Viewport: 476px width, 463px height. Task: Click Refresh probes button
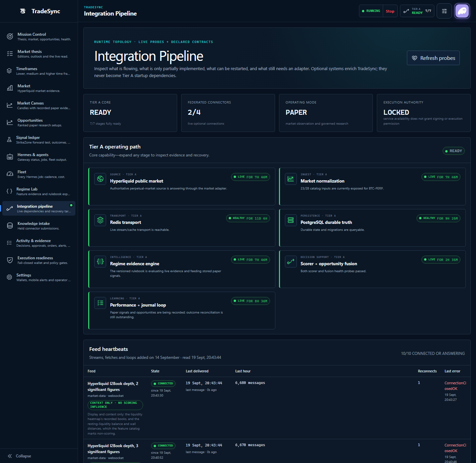click(x=433, y=58)
